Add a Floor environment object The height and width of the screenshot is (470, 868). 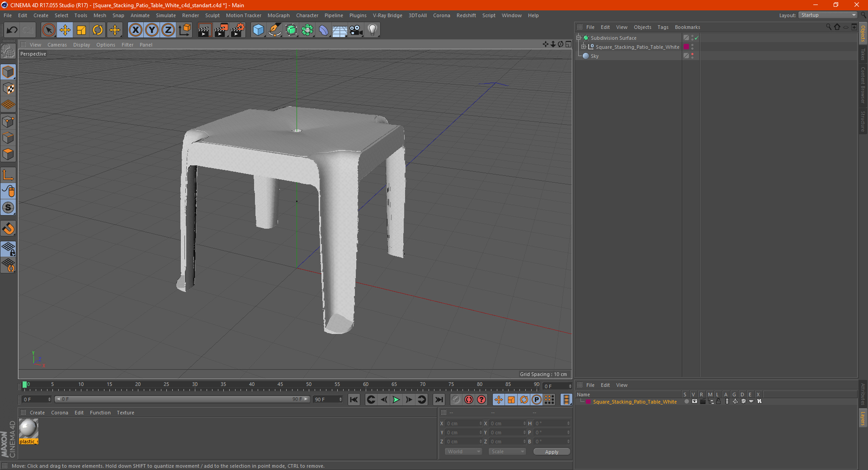[x=340, y=30]
